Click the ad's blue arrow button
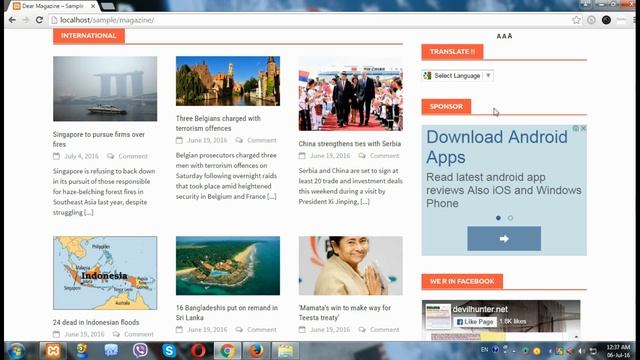Image resolution: width=640 pixels, height=360 pixels. (x=504, y=238)
